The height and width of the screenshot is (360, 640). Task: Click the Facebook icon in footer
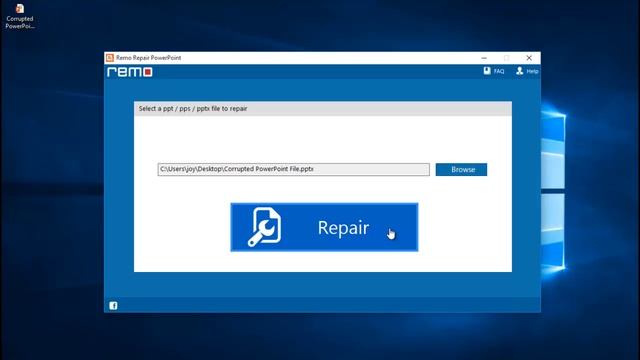[x=113, y=305]
